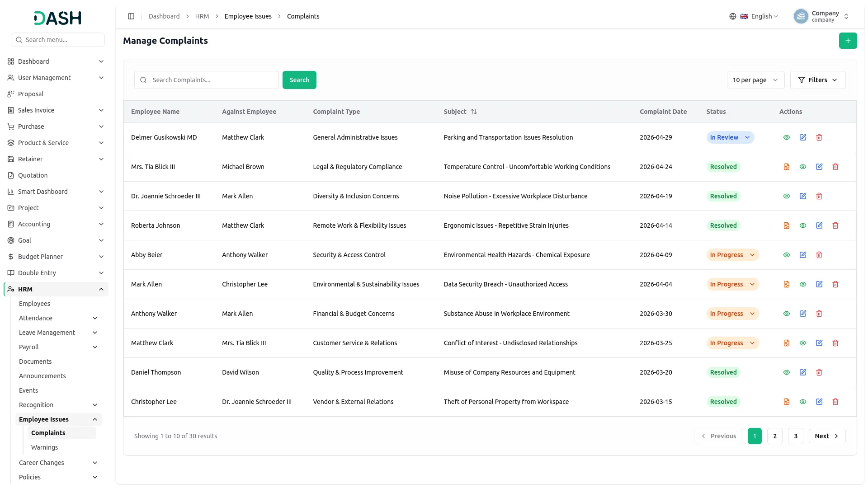Edit Abby Beier's complaint
This screenshot has width=868, height=488.
click(x=802, y=255)
